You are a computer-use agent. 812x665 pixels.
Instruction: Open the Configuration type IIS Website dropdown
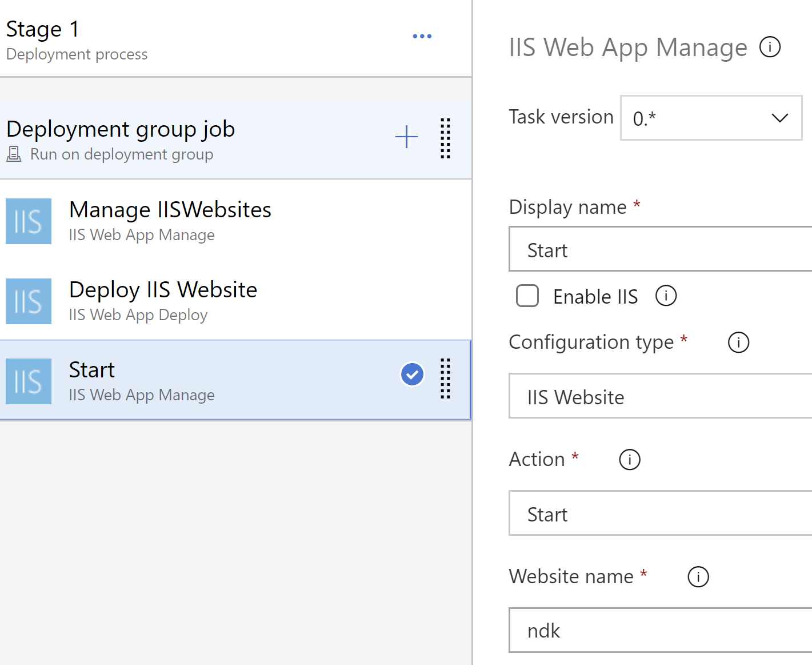pos(660,397)
